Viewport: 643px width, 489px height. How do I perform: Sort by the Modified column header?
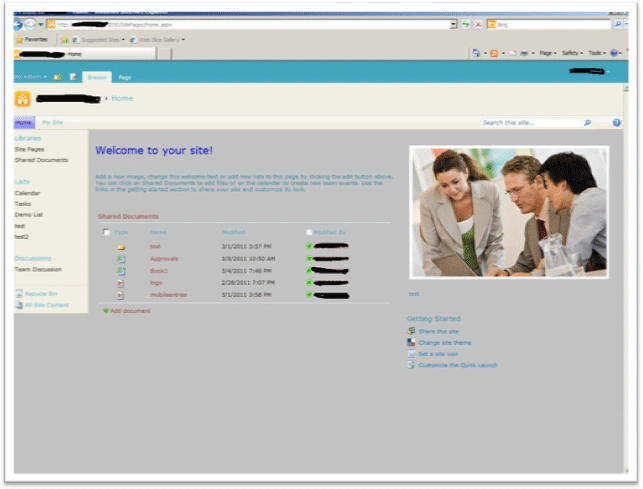point(233,232)
